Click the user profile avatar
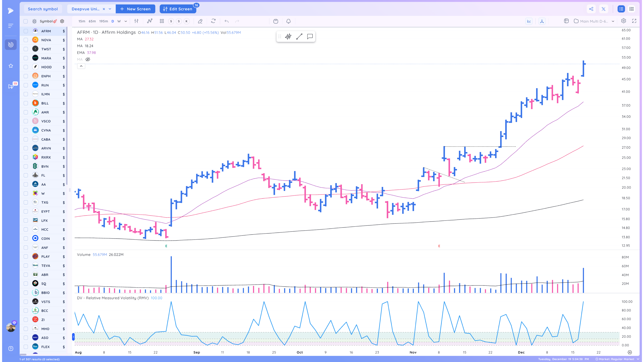Viewport: 644px width, 362px height. point(11,327)
